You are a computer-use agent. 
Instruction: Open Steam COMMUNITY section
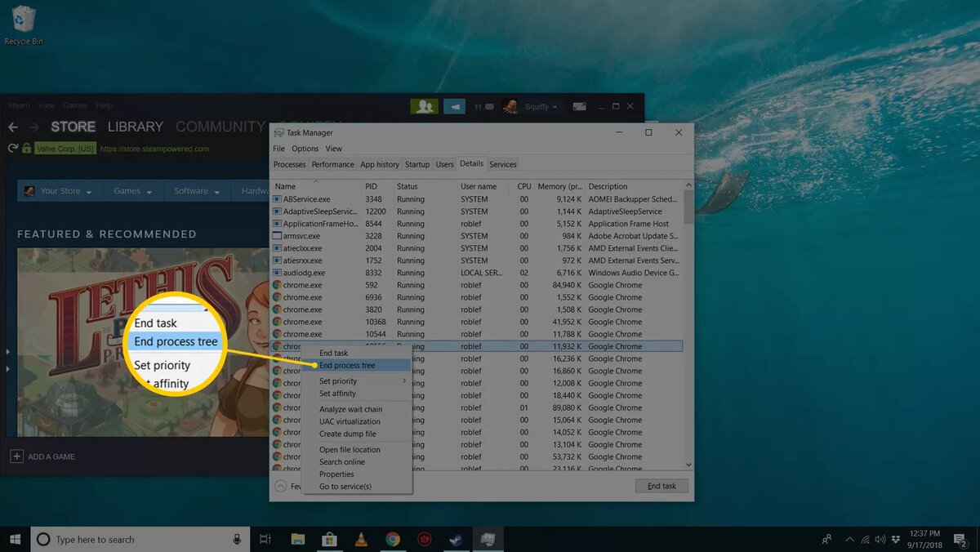coord(220,127)
